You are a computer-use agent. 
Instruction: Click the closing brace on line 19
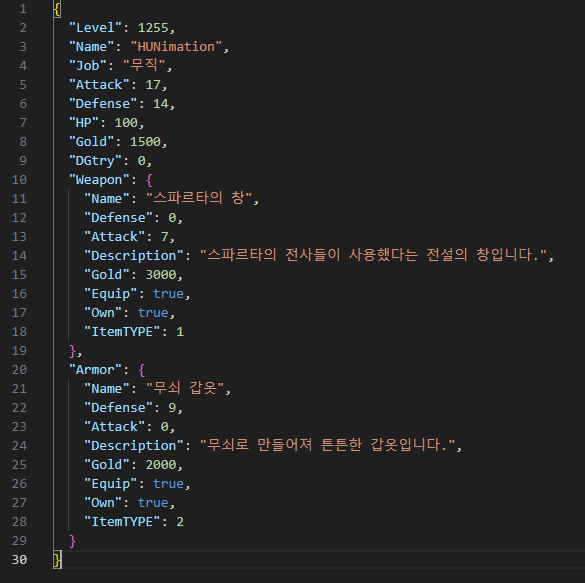tap(72, 351)
